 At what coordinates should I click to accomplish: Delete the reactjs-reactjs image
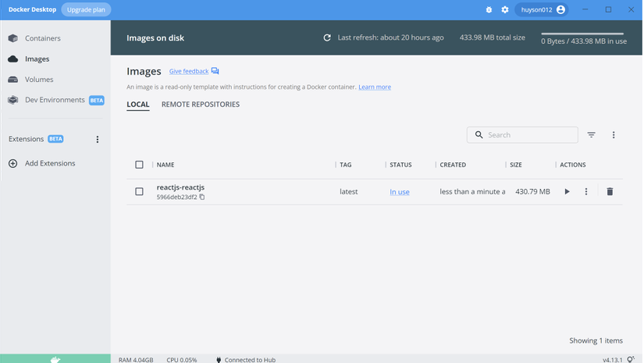coord(610,191)
